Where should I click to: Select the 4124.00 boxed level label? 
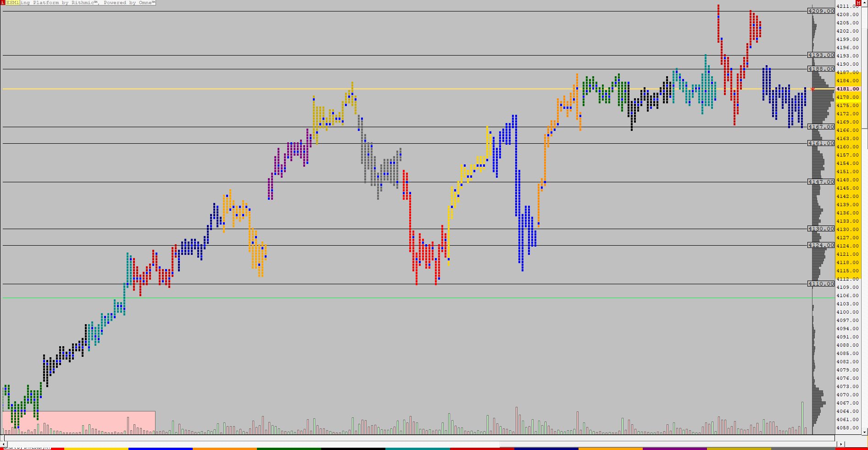coord(821,245)
